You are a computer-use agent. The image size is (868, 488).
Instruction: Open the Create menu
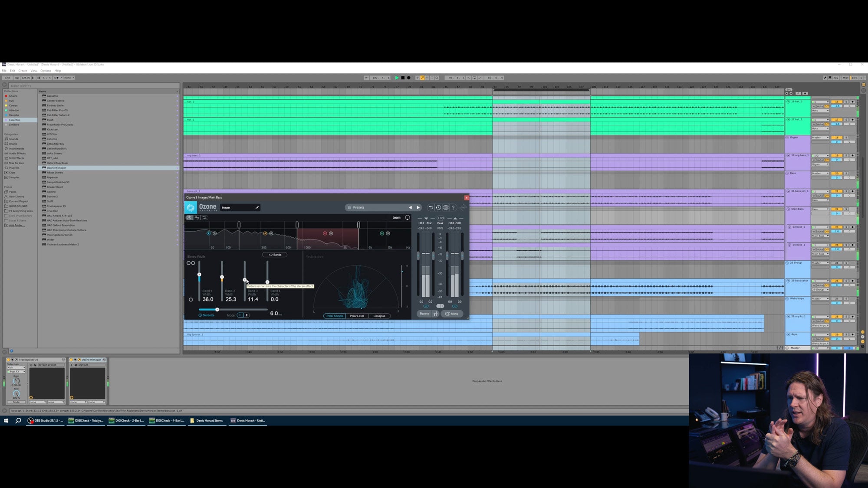point(23,71)
